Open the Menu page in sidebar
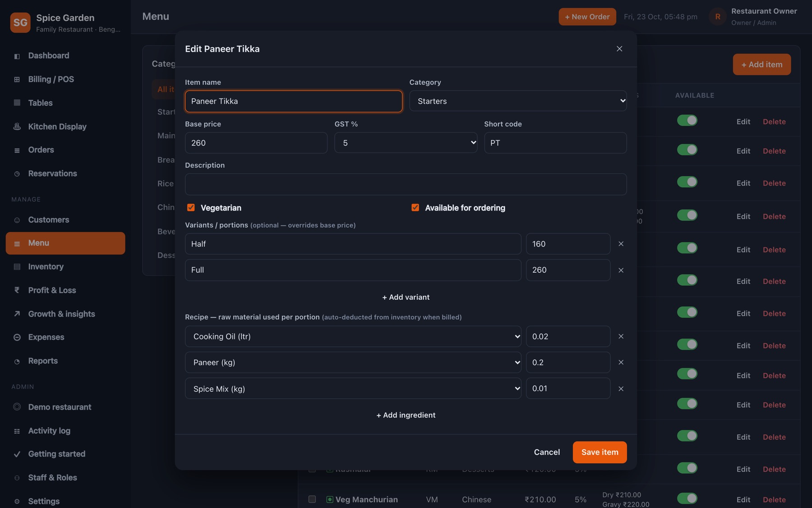812x508 pixels. coord(65,243)
